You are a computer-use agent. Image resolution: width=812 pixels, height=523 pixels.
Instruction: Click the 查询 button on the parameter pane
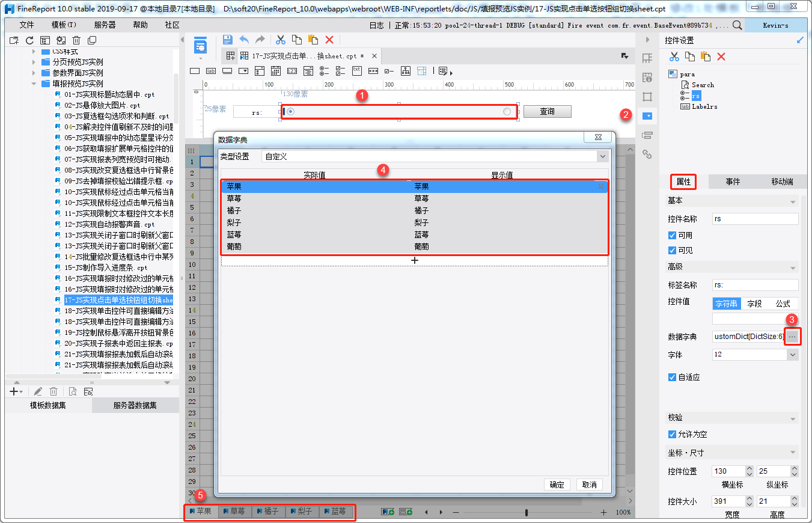pos(547,111)
